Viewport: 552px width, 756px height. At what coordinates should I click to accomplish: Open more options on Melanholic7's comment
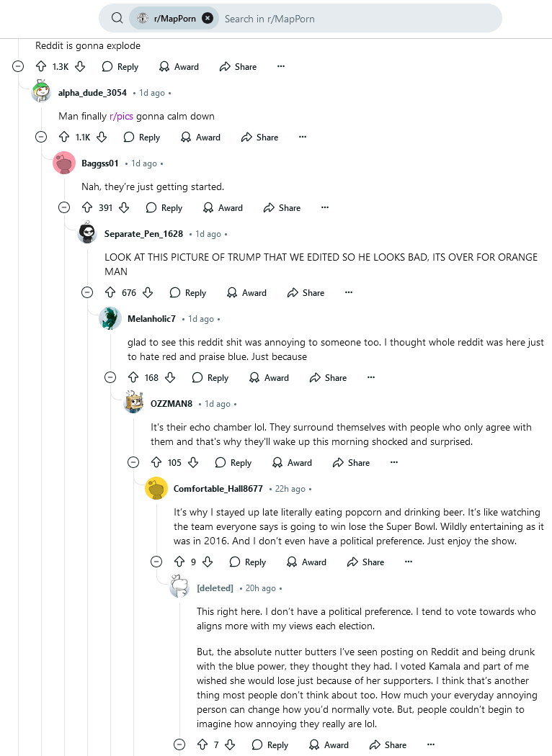[371, 377]
